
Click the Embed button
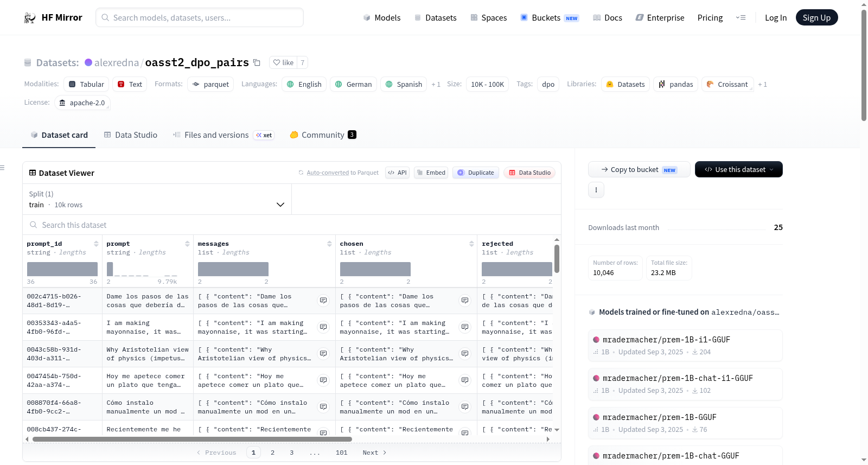click(x=431, y=173)
